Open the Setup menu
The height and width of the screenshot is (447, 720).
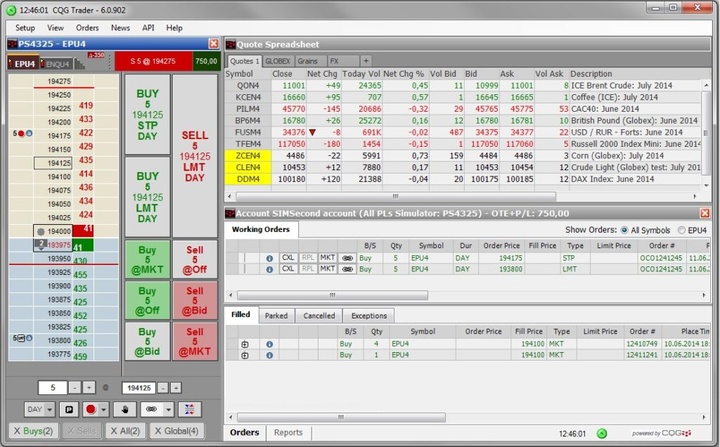pos(25,28)
